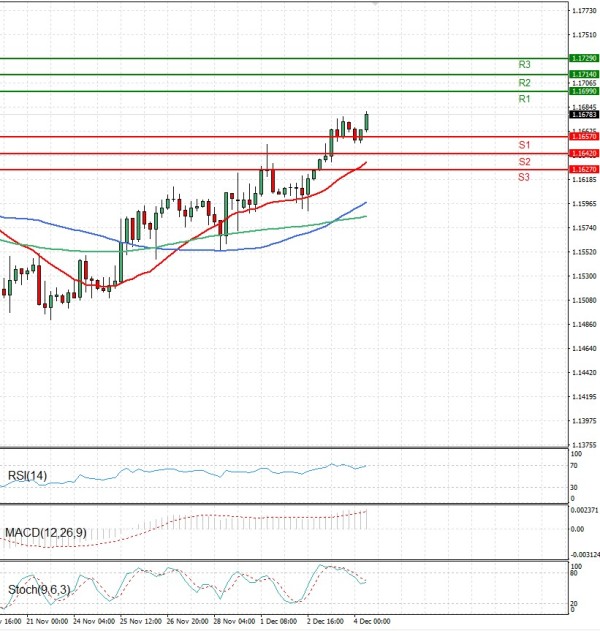Click the chart shift triangle marker at top

(376, 4)
